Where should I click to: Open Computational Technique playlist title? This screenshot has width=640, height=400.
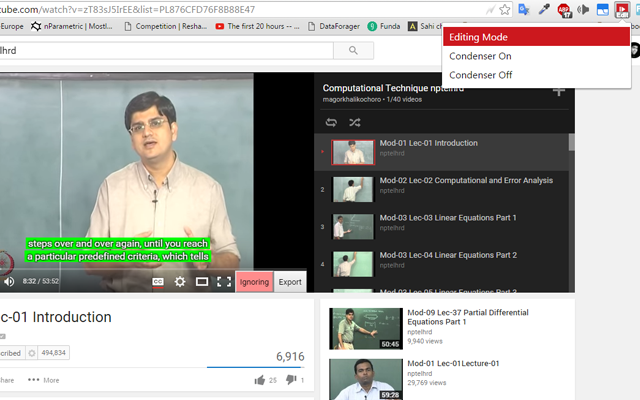click(393, 88)
